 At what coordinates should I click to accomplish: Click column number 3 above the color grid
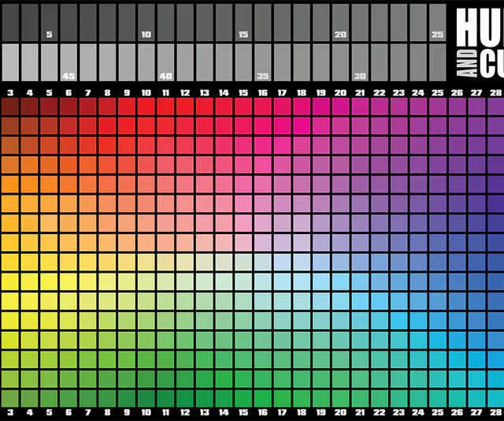point(10,93)
